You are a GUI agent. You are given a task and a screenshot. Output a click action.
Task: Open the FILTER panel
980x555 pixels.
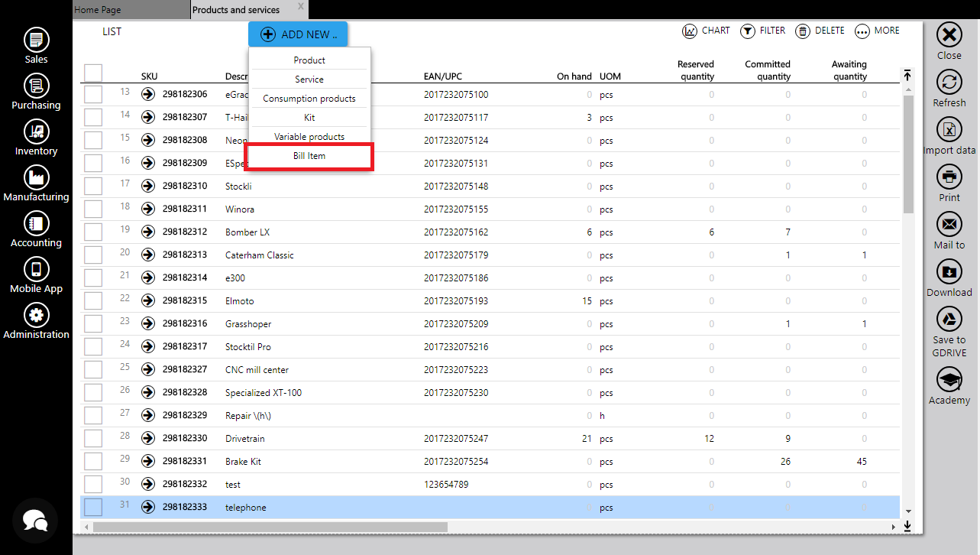762,31
